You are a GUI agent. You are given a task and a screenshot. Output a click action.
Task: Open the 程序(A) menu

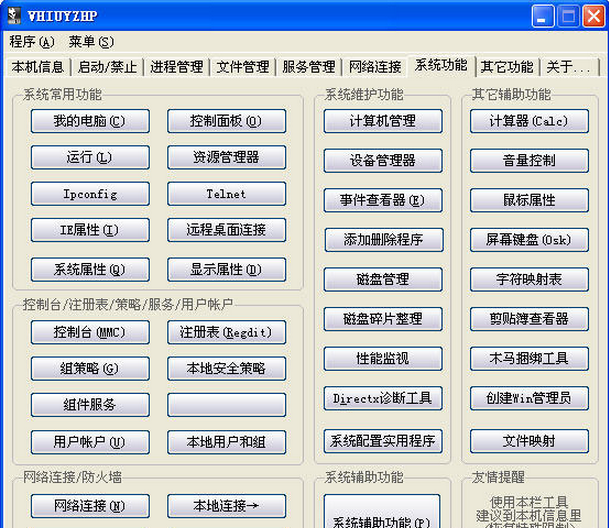tap(32, 42)
